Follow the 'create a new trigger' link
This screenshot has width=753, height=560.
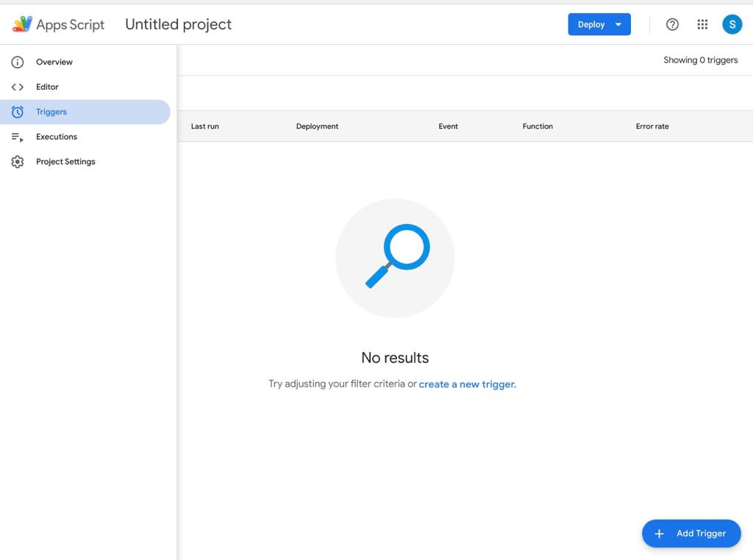pyautogui.click(x=466, y=384)
